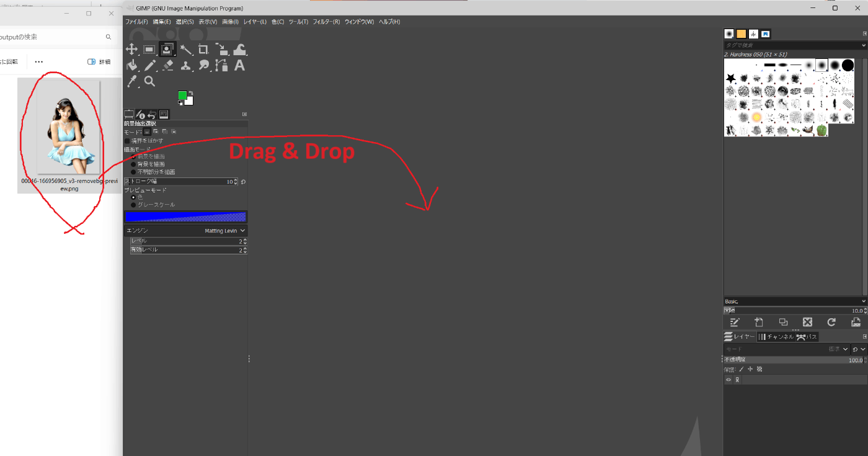The width and height of the screenshot is (868, 456).
Task: Switch to the Fonts tab
Action: [753, 34]
